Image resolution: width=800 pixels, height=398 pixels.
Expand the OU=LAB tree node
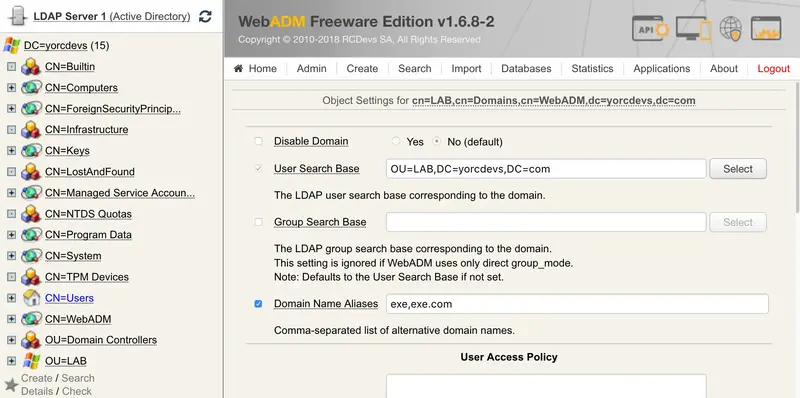click(x=11, y=361)
